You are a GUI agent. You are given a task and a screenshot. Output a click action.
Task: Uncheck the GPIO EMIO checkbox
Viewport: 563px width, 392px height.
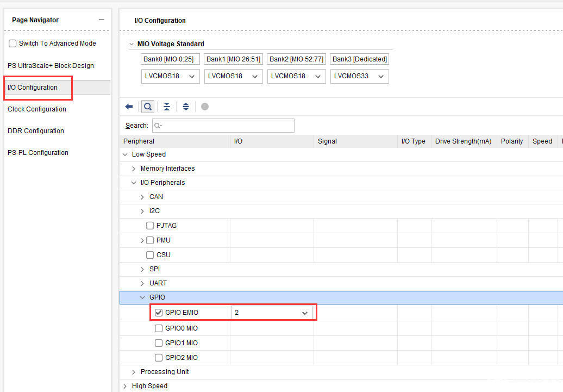159,313
